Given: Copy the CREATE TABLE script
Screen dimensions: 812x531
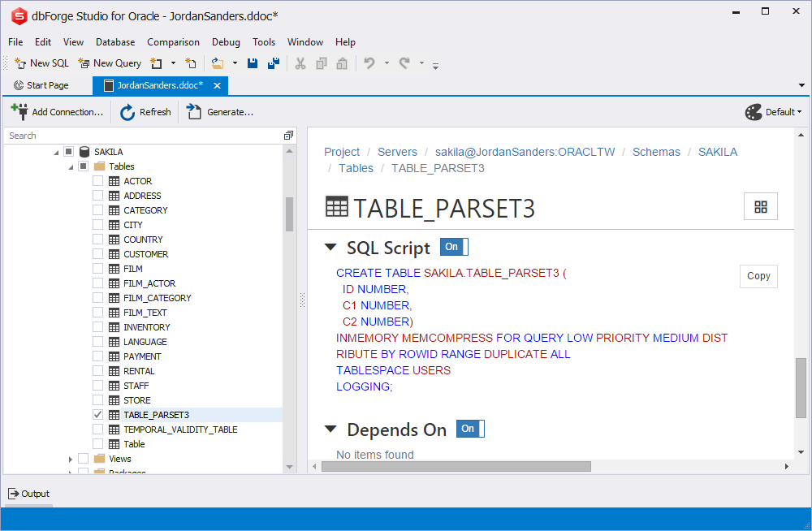Looking at the screenshot, I should 758,276.
